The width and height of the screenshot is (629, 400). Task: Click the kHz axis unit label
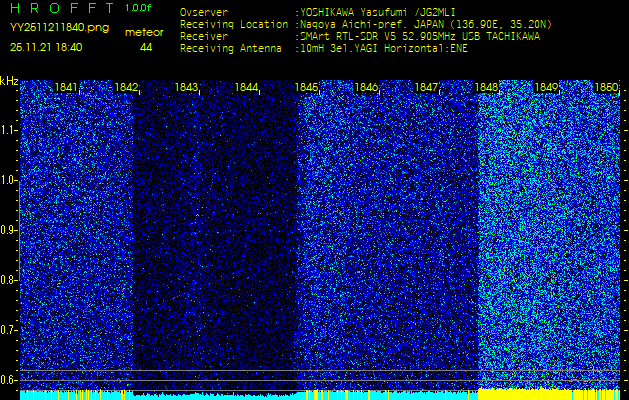9,81
